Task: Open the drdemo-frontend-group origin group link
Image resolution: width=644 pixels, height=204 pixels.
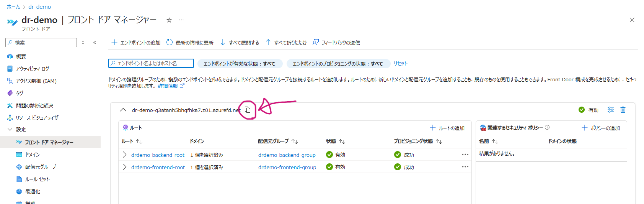Action: click(287, 168)
